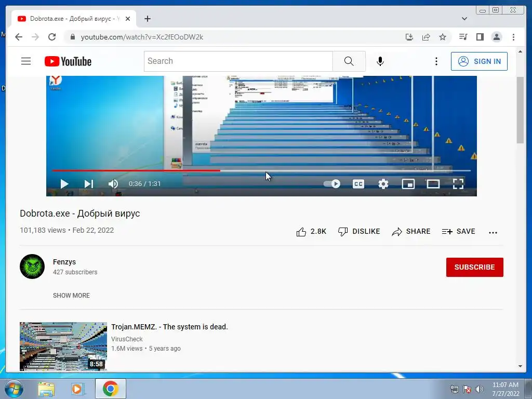Open the network tray icon

(x=454, y=389)
